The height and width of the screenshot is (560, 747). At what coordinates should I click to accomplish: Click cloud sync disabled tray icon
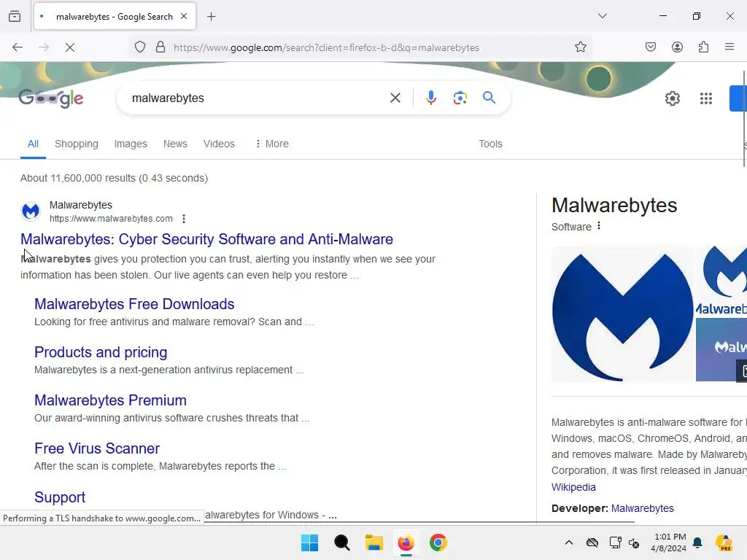(592, 542)
